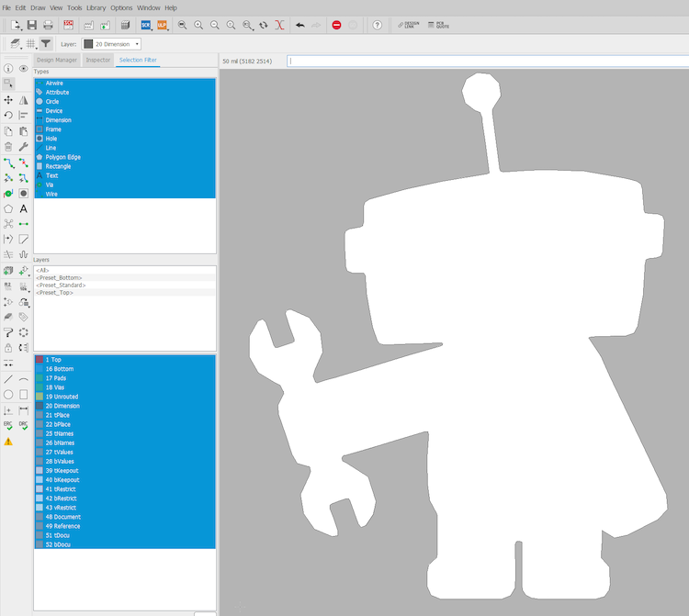Toggle the eye Show tool icon

click(24, 68)
